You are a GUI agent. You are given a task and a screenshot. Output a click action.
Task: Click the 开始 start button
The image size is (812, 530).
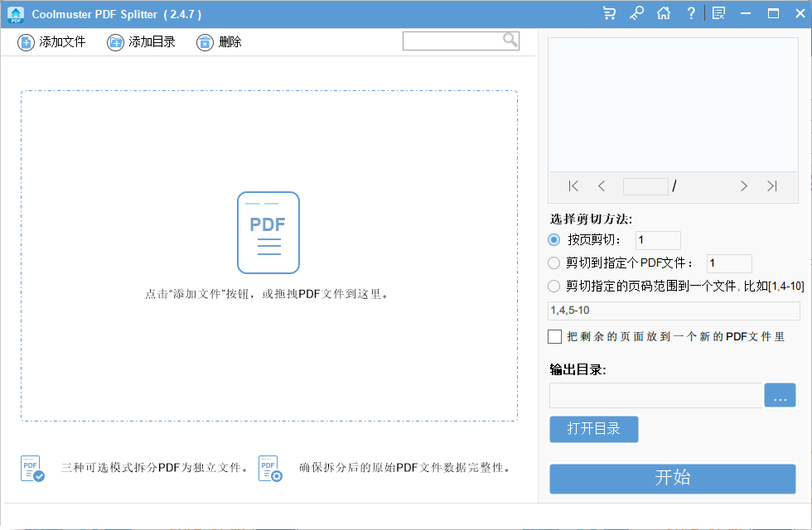tap(672, 479)
